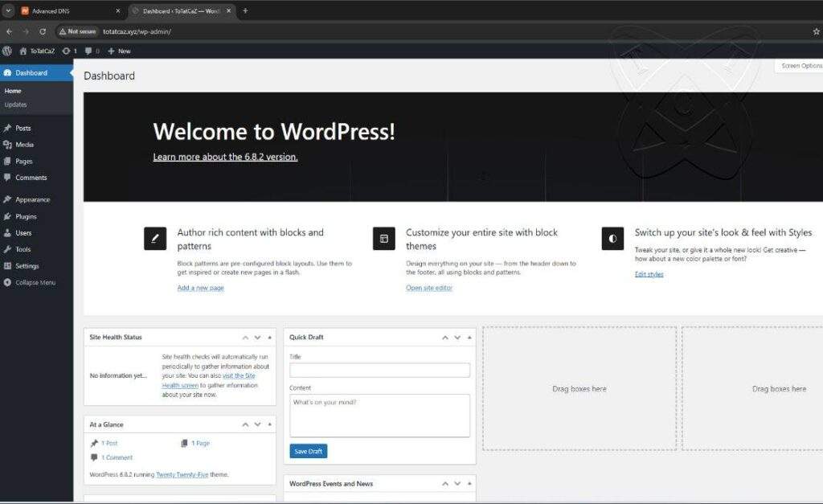Collapse the Site Health Status panel
Screen dimensions: 823x504
click(x=270, y=338)
